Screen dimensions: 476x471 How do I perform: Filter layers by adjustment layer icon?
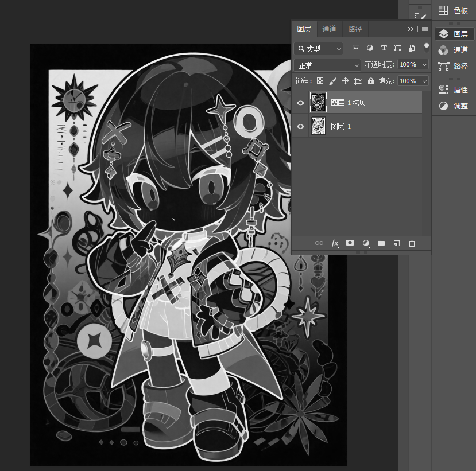pyautogui.click(x=370, y=48)
